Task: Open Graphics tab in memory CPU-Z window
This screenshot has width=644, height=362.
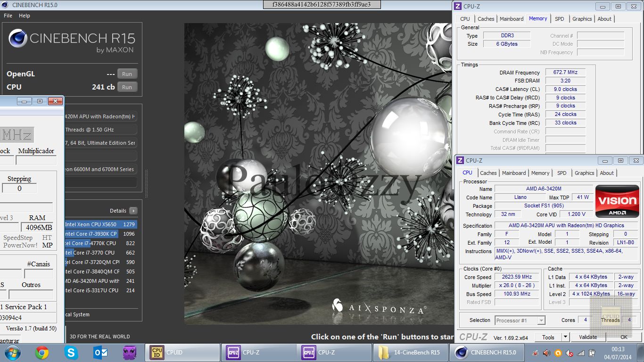Action: [x=582, y=19]
